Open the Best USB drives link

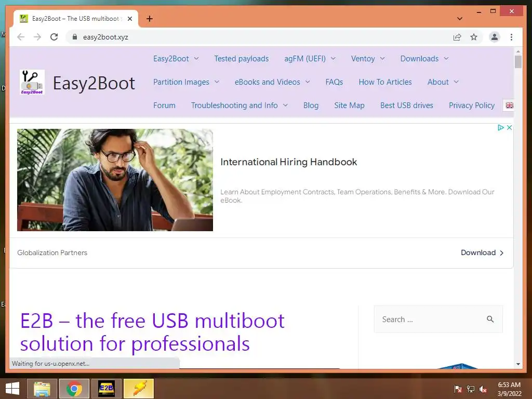406,105
